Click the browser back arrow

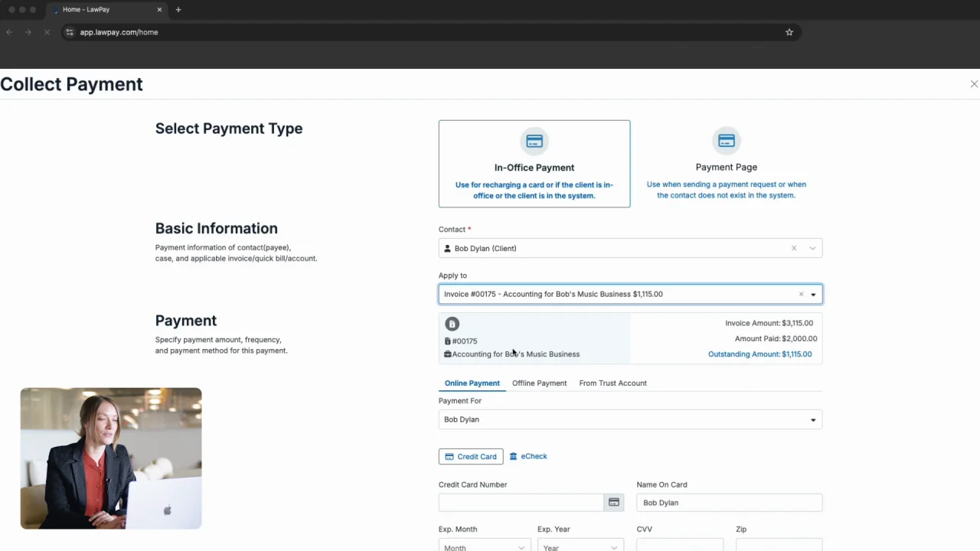pyautogui.click(x=9, y=32)
